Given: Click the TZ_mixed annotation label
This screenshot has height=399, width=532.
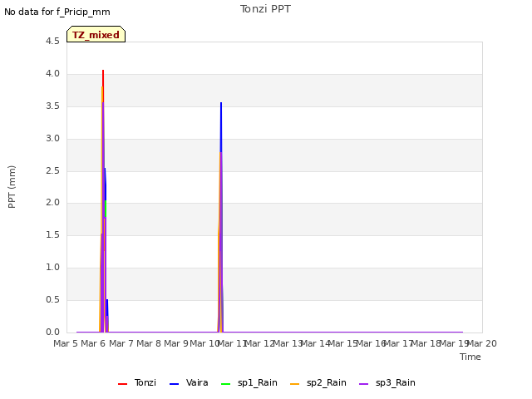Looking at the screenshot, I should click(96, 34).
